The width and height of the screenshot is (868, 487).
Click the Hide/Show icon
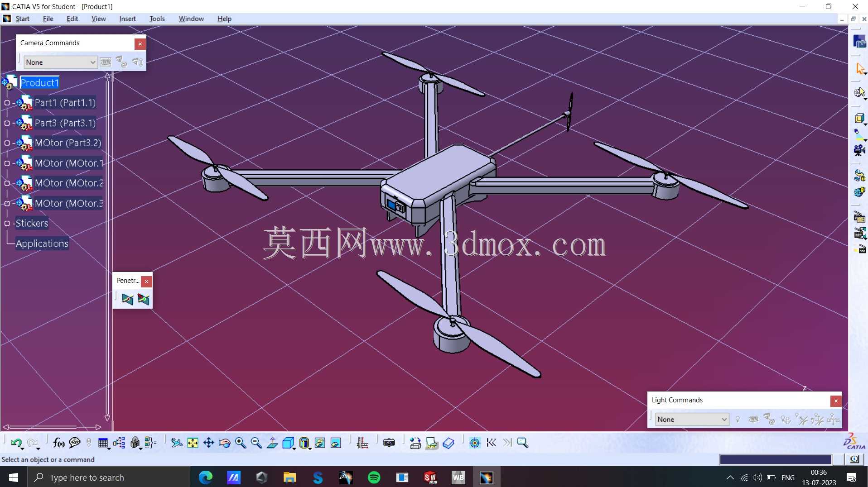[320, 443]
